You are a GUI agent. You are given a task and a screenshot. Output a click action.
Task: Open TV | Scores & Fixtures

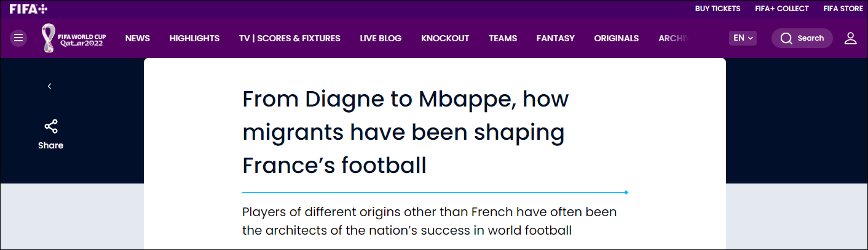290,38
